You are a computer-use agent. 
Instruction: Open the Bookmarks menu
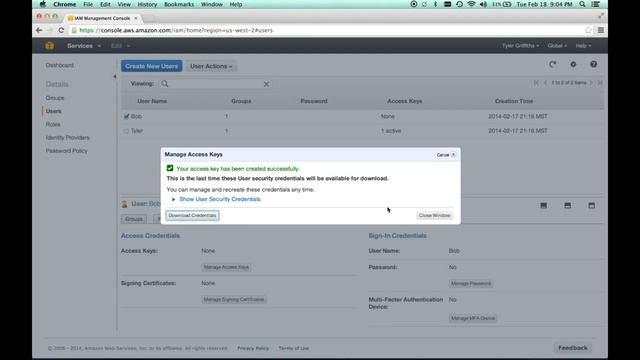[179, 4]
